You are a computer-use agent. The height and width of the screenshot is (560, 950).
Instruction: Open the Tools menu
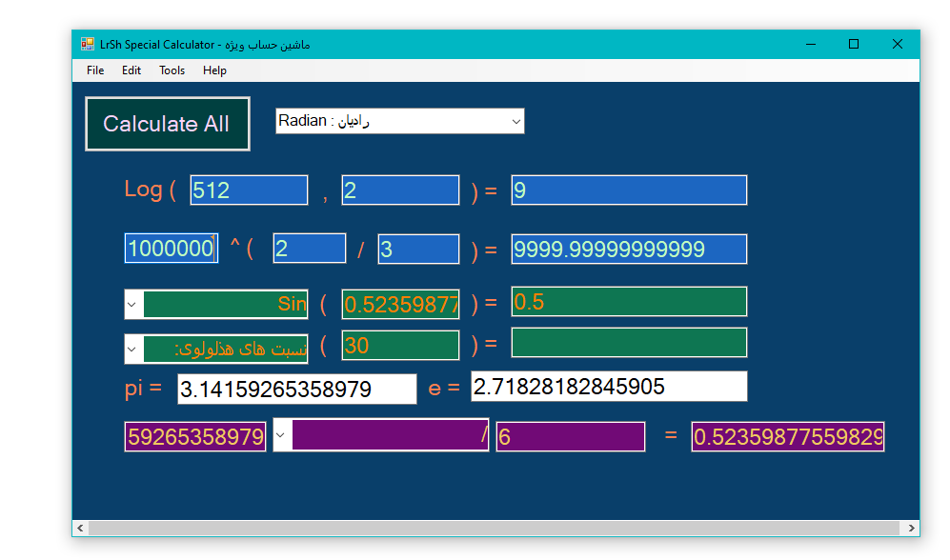(x=172, y=70)
